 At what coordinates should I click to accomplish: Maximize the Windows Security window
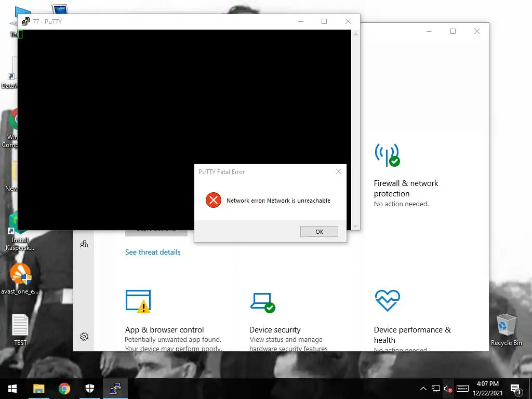pos(453,31)
